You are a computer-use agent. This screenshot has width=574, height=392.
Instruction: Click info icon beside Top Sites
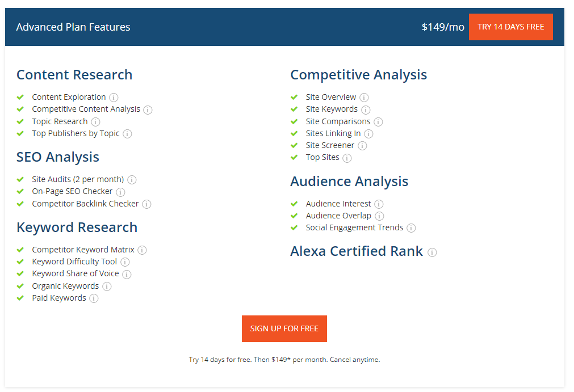coord(347,158)
